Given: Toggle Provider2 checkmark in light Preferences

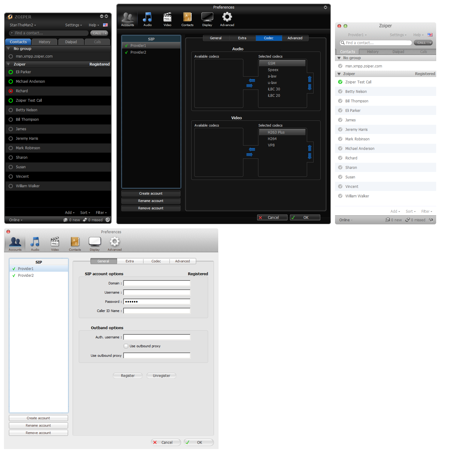Looking at the screenshot, I should 14,276.
